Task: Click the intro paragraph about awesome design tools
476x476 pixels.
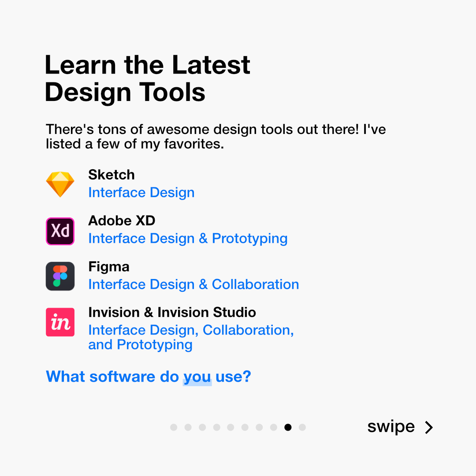Action: (x=216, y=137)
